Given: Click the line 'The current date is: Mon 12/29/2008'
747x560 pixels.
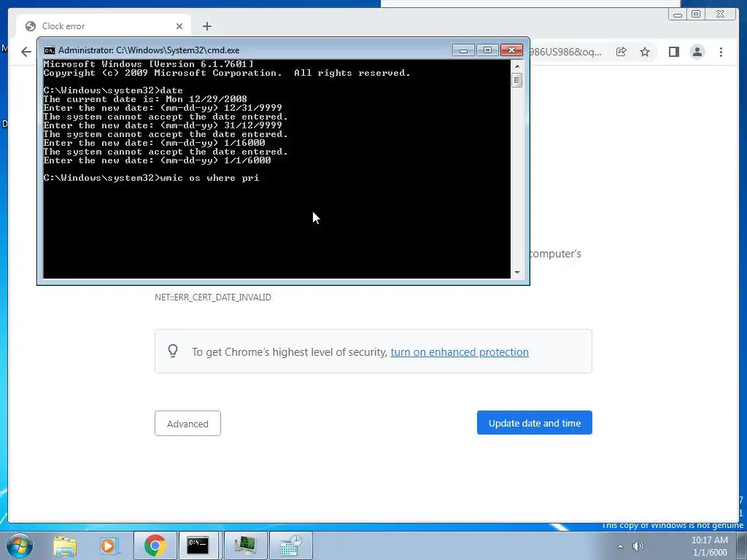Looking at the screenshot, I should click(x=145, y=99).
